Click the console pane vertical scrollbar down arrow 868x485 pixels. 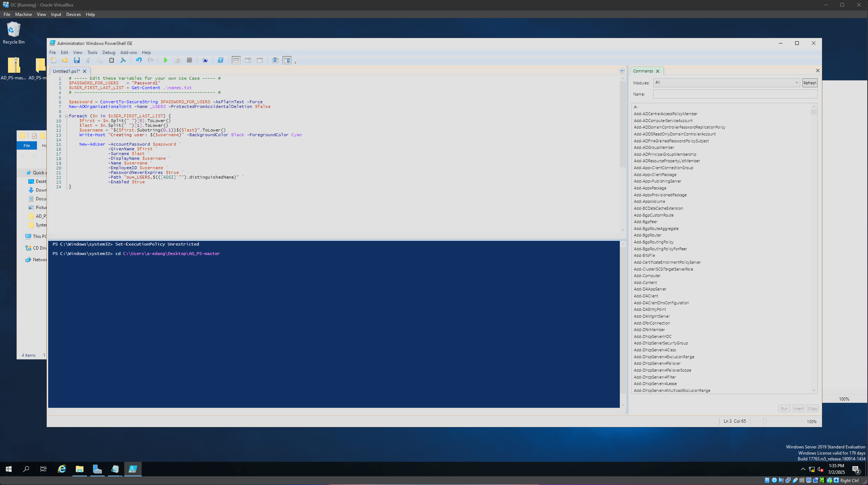pos(623,405)
